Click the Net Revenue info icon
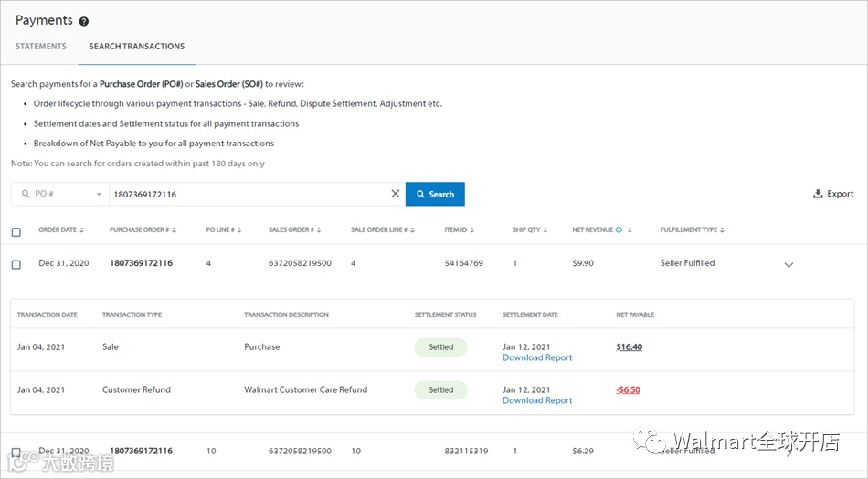This screenshot has height=479, width=868. [x=619, y=229]
